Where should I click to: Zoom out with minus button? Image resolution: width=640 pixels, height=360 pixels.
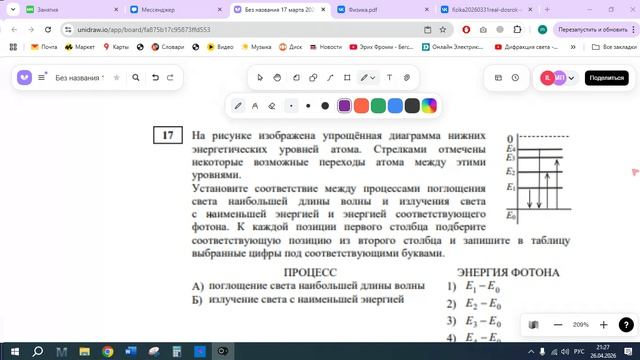click(x=558, y=325)
